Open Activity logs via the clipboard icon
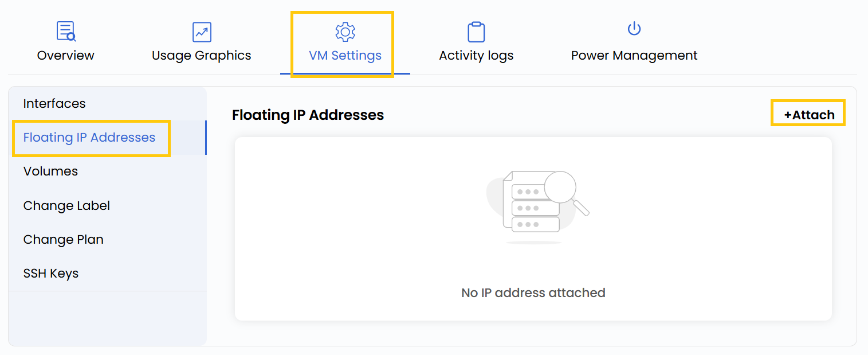The image size is (868, 355). [476, 30]
